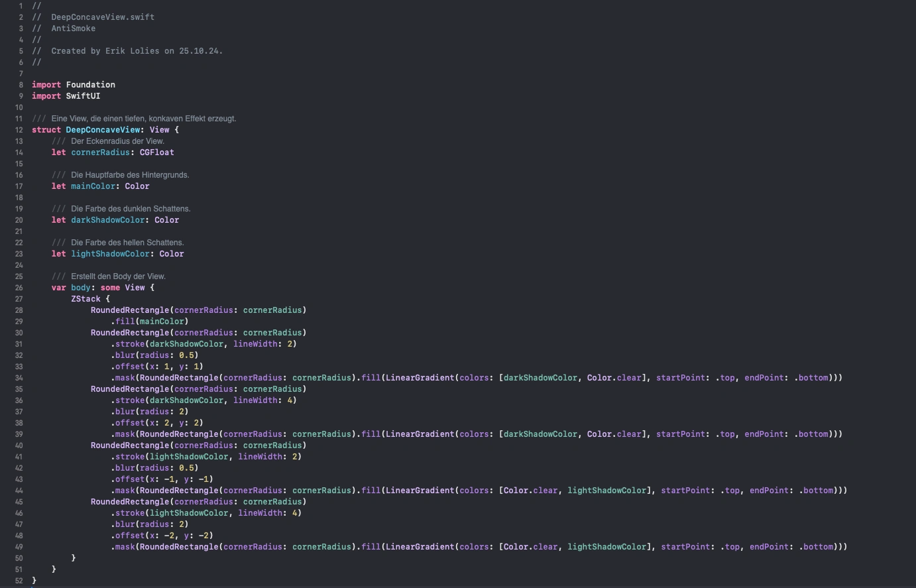The height and width of the screenshot is (588, 916).
Task: Click the .offset(x: -1, y: -1) modifier
Action: point(162,479)
